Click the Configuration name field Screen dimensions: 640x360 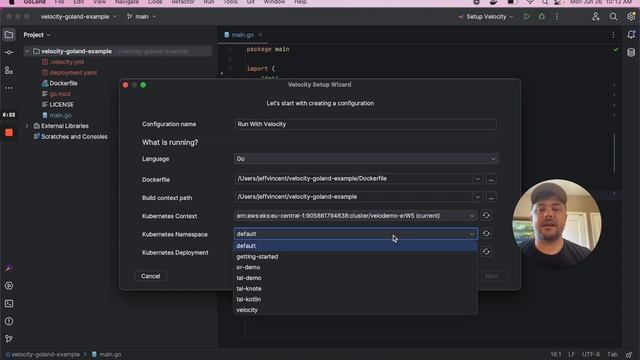pyautogui.click(x=365, y=124)
